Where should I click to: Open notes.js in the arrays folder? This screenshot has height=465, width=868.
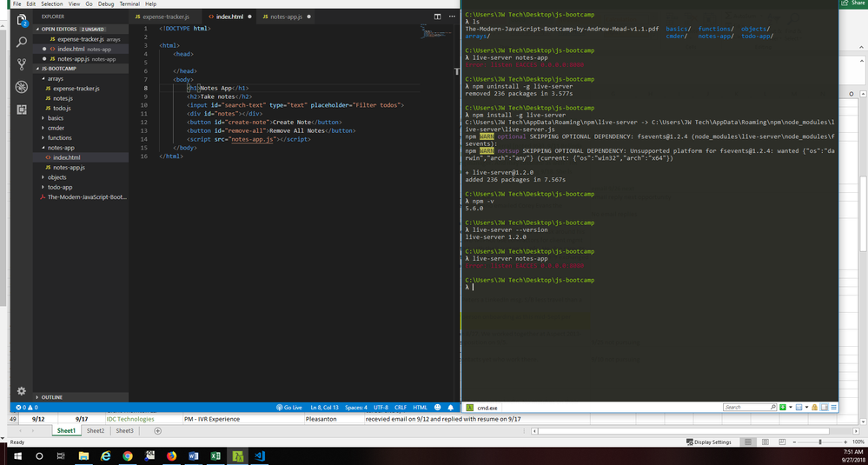coord(63,98)
